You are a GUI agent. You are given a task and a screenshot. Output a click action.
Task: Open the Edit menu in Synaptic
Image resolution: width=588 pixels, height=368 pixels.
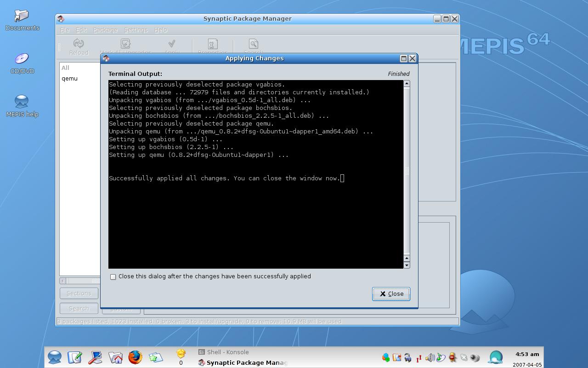point(81,30)
